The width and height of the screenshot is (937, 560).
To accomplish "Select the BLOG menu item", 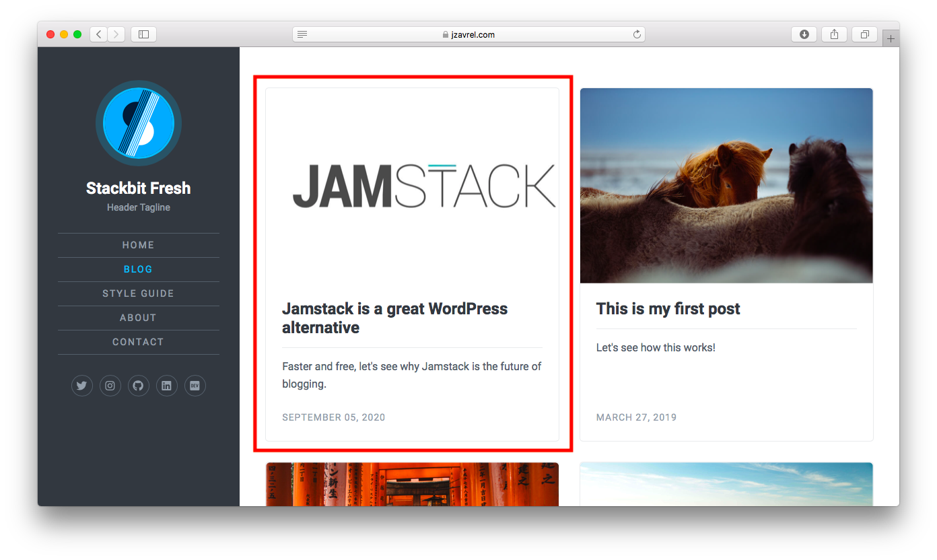I will coord(139,269).
